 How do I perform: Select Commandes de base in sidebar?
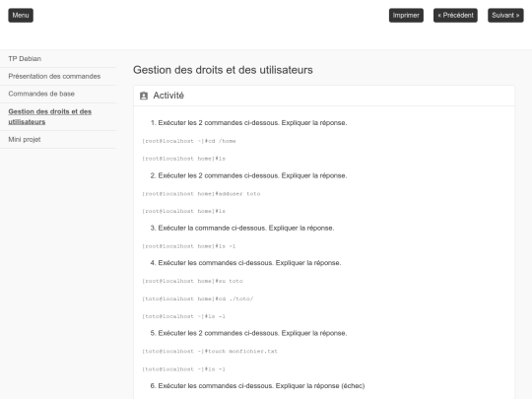pyautogui.click(x=41, y=94)
